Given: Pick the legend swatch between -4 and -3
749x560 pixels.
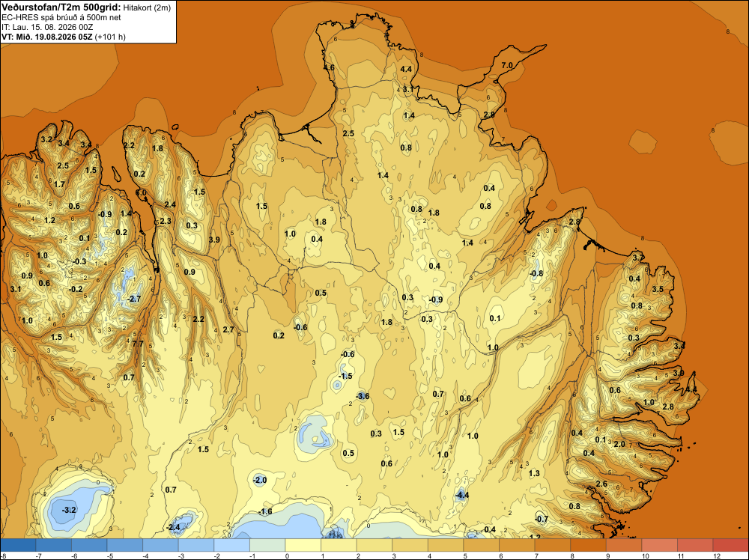Looking at the screenshot, I should pyautogui.click(x=160, y=545).
